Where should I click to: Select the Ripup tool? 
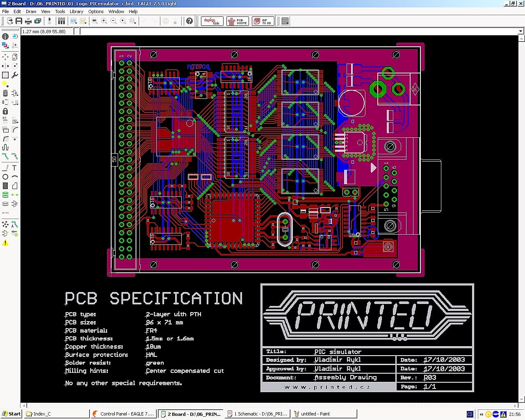[x=15, y=156]
